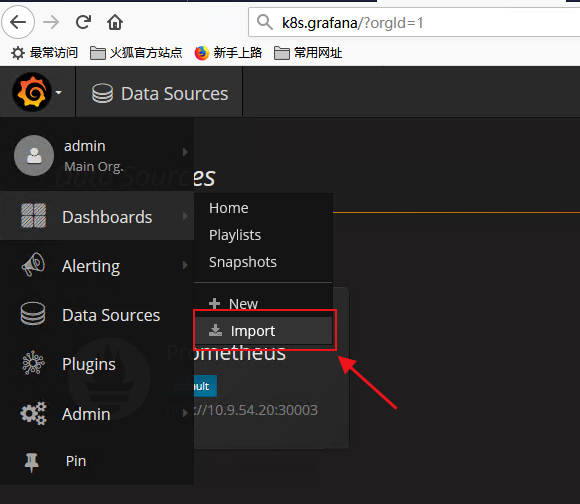
Task: Open the Alerting side menu item
Action: pos(97,265)
